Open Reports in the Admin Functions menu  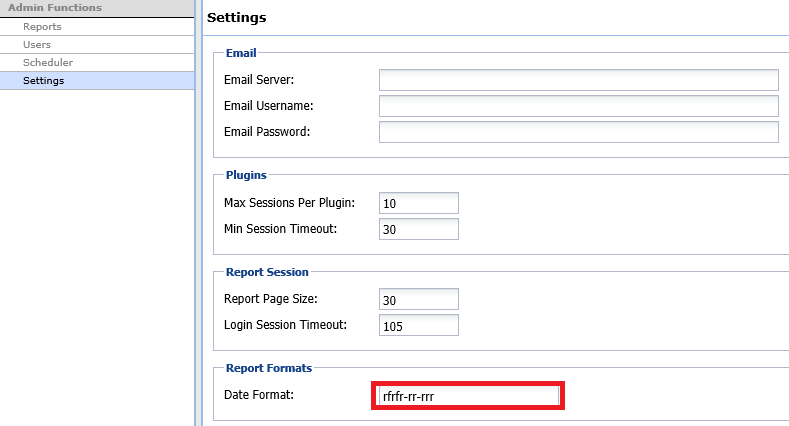[x=42, y=27]
